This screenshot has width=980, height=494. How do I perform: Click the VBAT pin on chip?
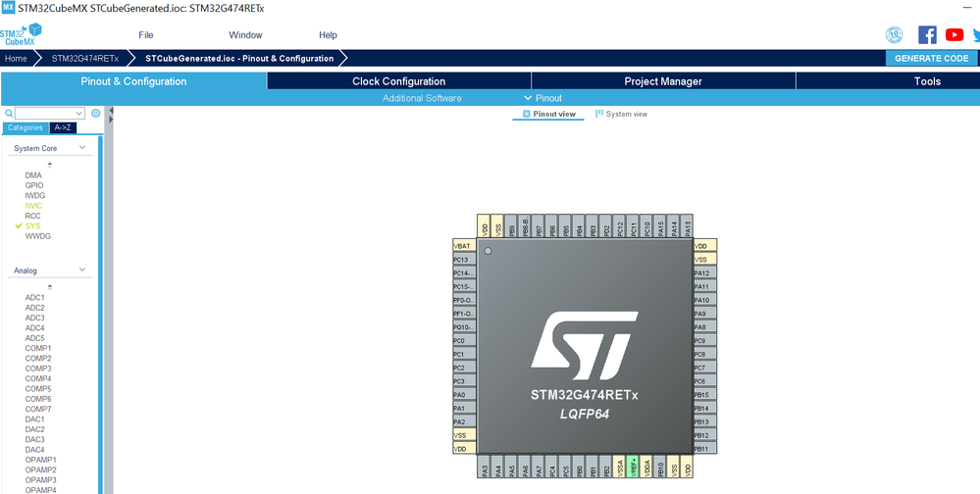point(464,246)
